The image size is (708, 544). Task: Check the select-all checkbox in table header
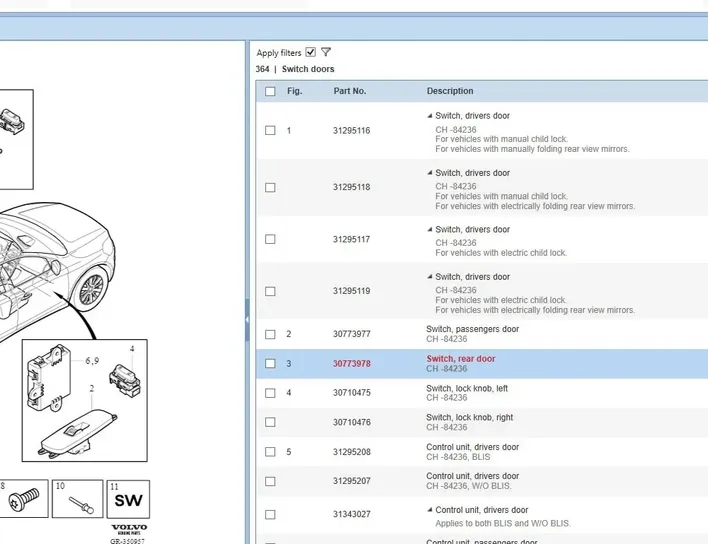[x=270, y=91]
